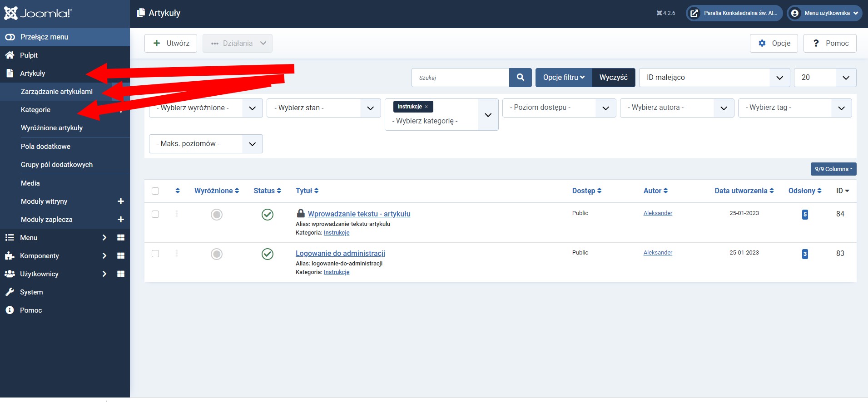Sort table by Odsłony
Screen dimensions: 868x402
(x=805, y=191)
